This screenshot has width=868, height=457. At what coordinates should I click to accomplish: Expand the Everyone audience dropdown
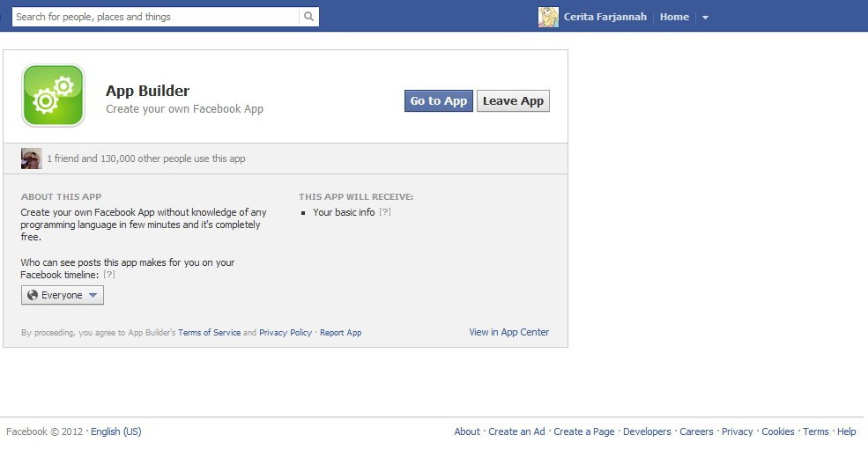click(x=63, y=295)
